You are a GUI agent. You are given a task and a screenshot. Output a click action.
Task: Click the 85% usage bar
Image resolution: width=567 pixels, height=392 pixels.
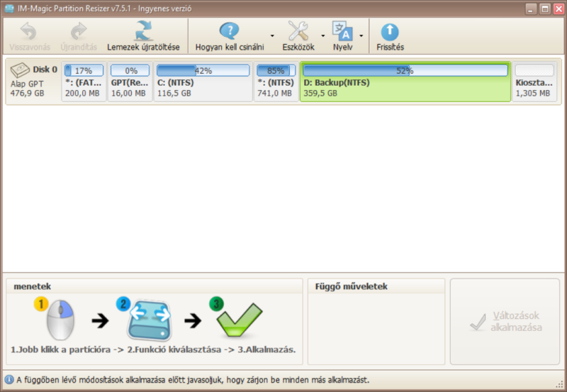[276, 70]
